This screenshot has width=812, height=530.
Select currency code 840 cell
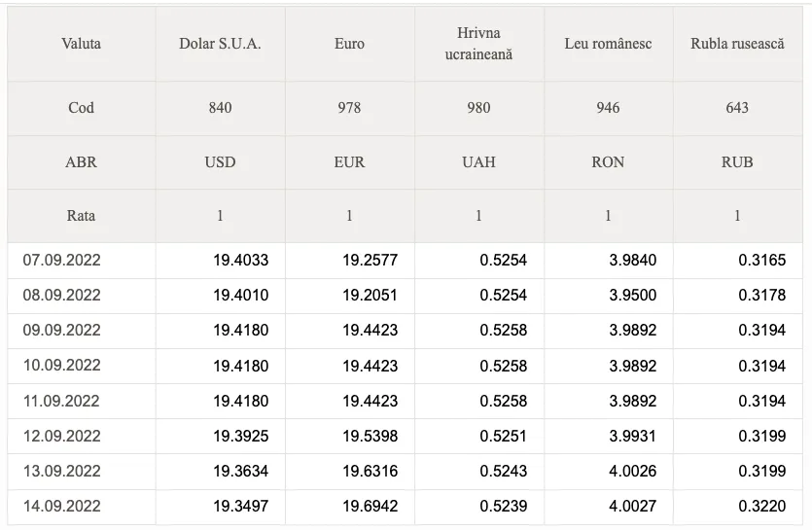(x=220, y=108)
